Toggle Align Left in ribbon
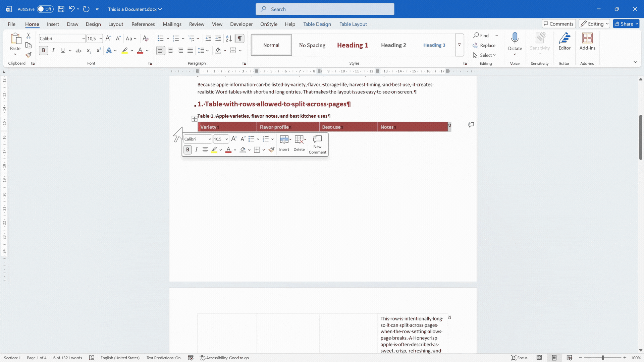 pos(161,51)
